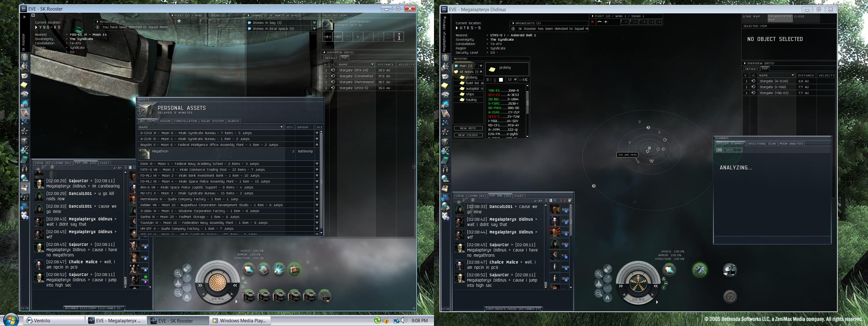This screenshot has width=868, height=326.
Task: Collapse All Notes folder in notepad
Action: [x=481, y=72]
